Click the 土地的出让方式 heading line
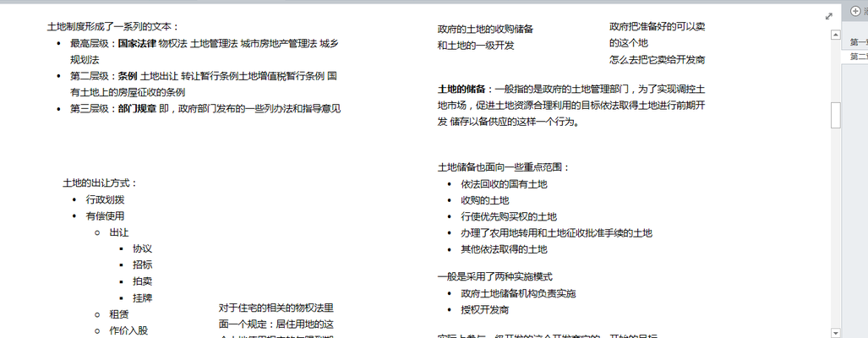 pyautogui.click(x=100, y=183)
